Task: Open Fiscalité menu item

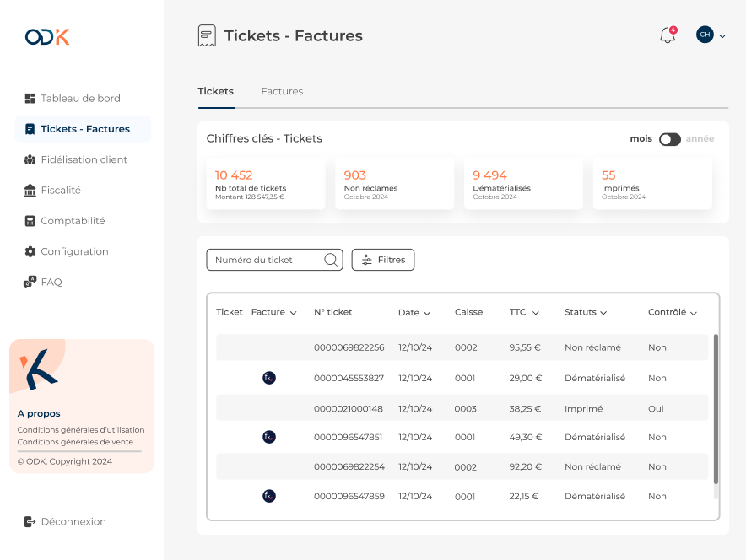Action: point(61,190)
